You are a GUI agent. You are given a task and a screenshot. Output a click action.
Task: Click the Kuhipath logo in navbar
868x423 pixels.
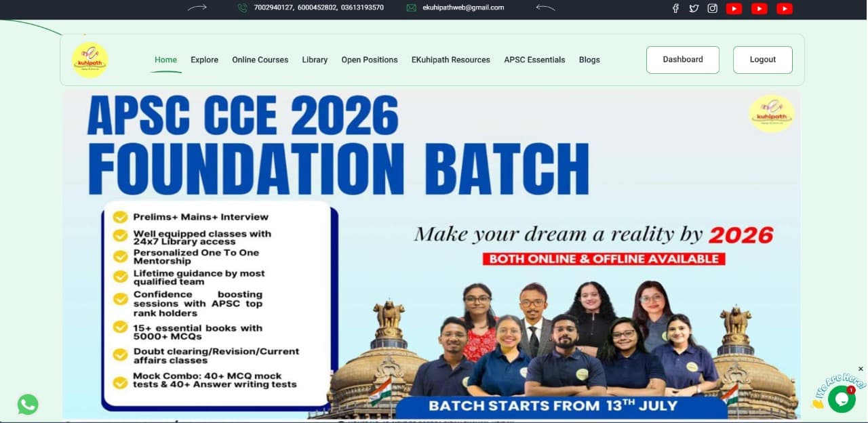click(x=90, y=60)
